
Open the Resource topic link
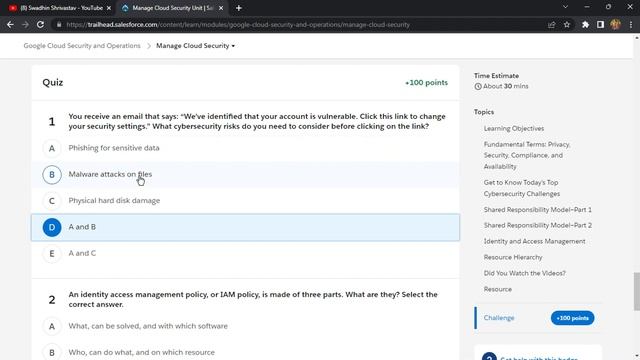[x=498, y=289]
